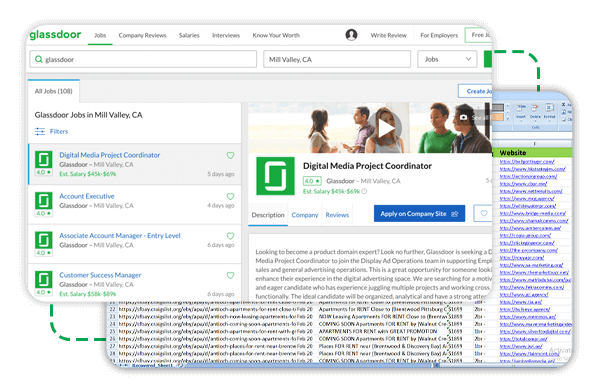Save the Account Executive job with heart

point(230,196)
